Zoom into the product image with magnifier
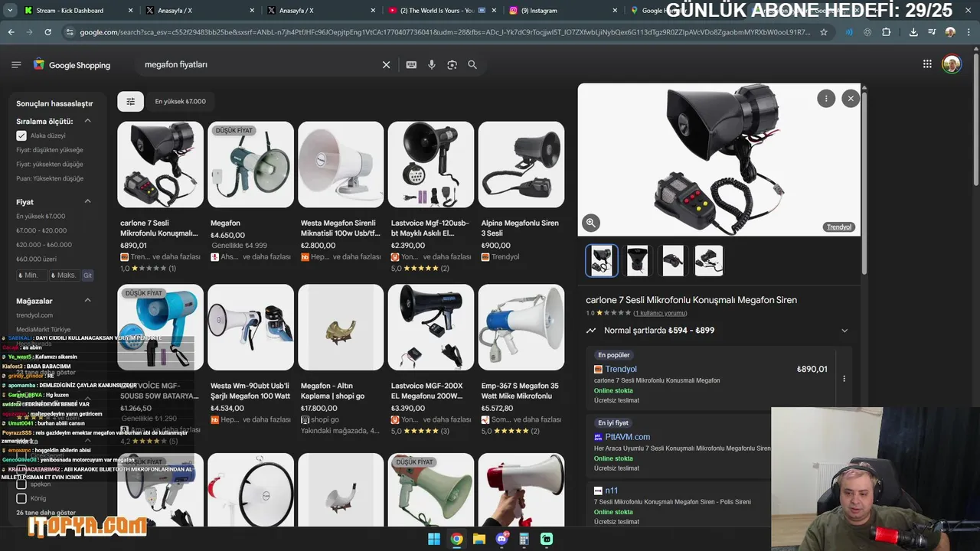The image size is (980, 551). click(x=591, y=223)
